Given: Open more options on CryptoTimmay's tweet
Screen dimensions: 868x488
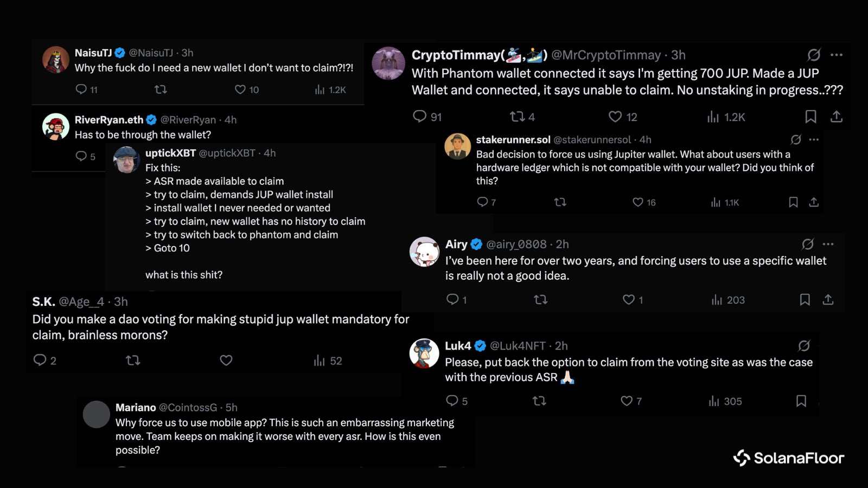Looking at the screenshot, I should (x=837, y=55).
